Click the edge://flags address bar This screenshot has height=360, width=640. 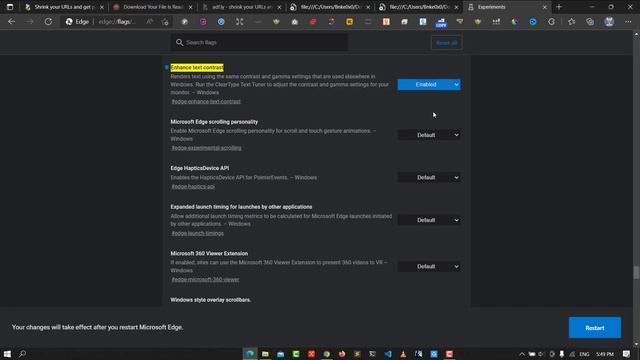click(x=117, y=22)
